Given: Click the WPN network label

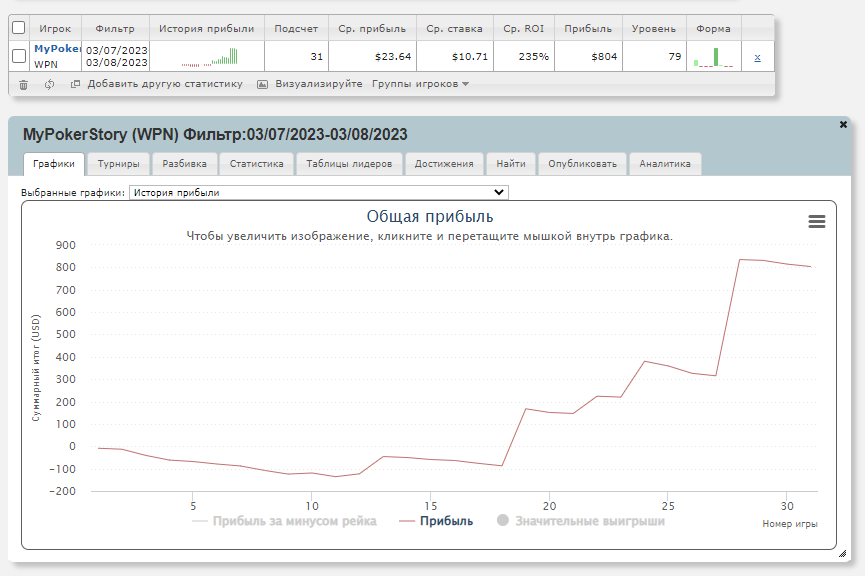Looking at the screenshot, I should tap(46, 64).
